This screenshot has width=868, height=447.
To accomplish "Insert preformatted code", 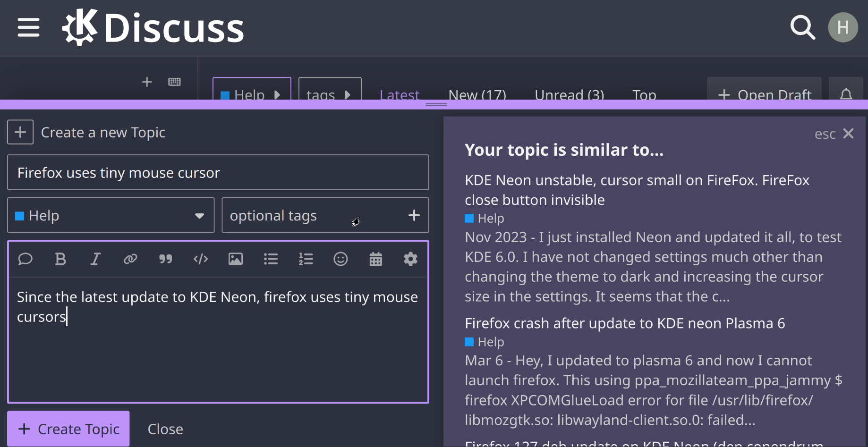I will coord(201,259).
